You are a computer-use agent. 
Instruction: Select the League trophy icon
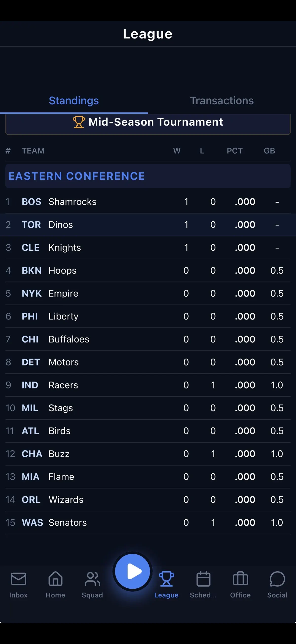166,579
